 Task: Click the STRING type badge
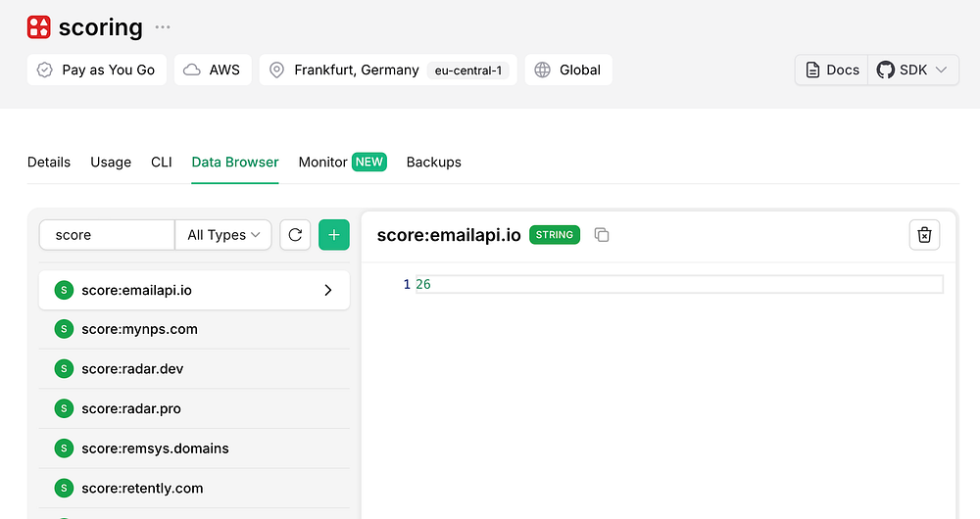[555, 235]
